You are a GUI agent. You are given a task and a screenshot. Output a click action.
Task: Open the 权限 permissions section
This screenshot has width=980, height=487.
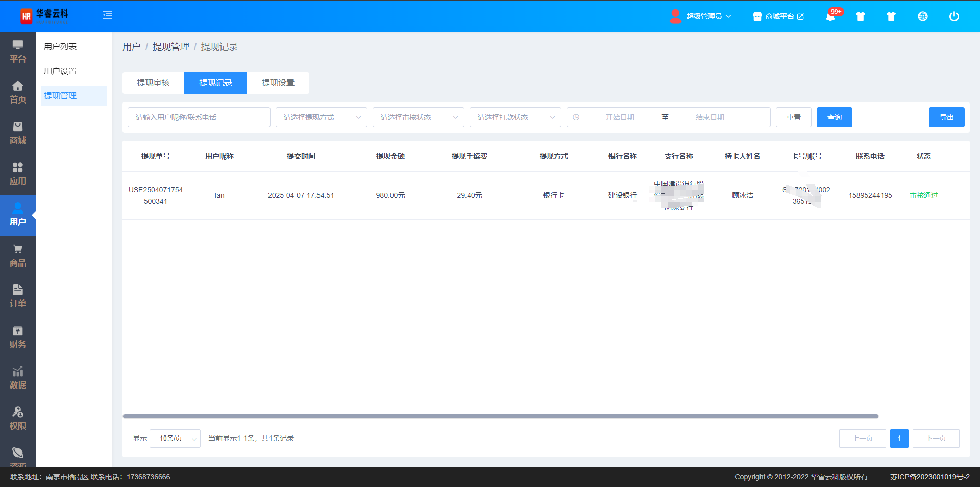(18, 419)
